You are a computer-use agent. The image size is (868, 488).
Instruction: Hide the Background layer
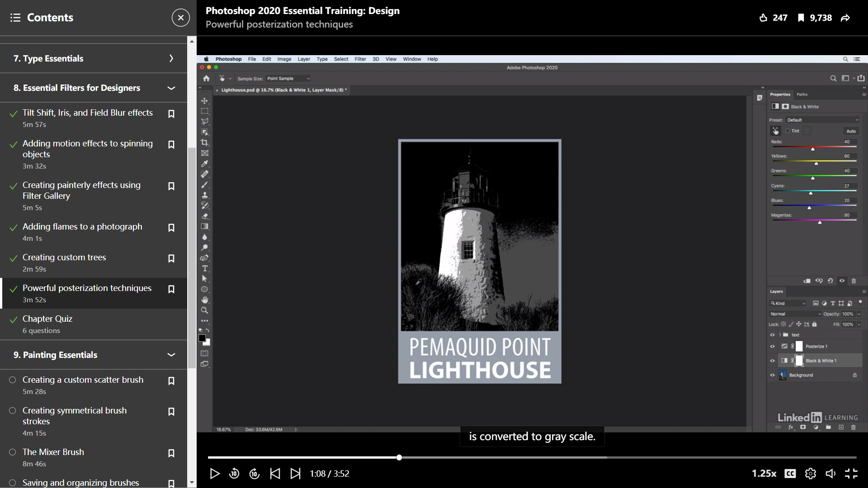point(773,375)
